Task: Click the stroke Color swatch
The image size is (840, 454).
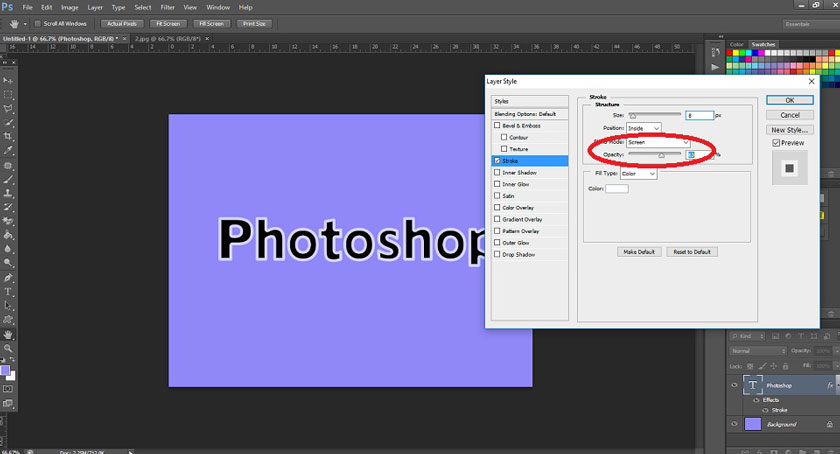Action: click(x=617, y=189)
